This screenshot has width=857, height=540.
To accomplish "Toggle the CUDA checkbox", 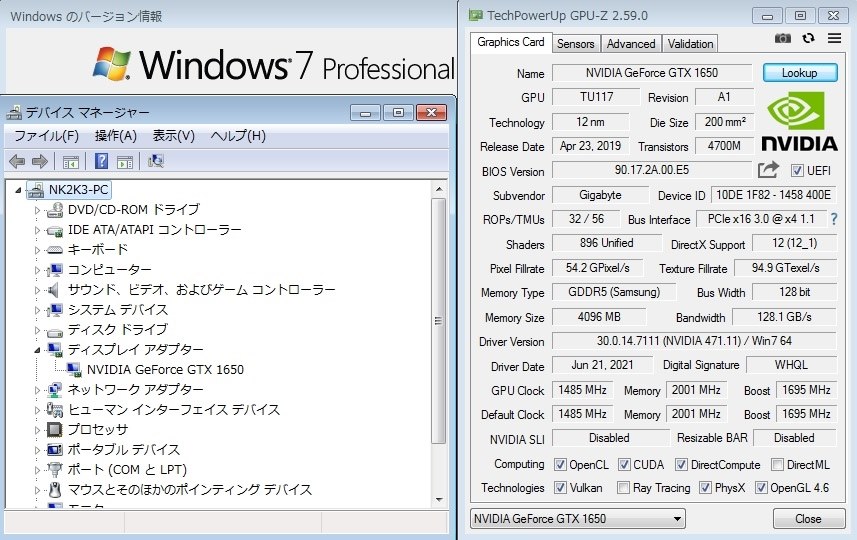I will (624, 465).
